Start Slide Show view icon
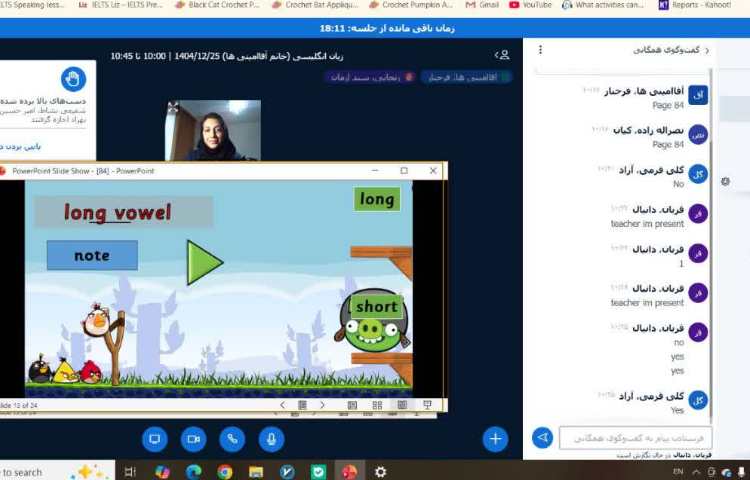Viewport: 750px width, 480px height. 427,405
